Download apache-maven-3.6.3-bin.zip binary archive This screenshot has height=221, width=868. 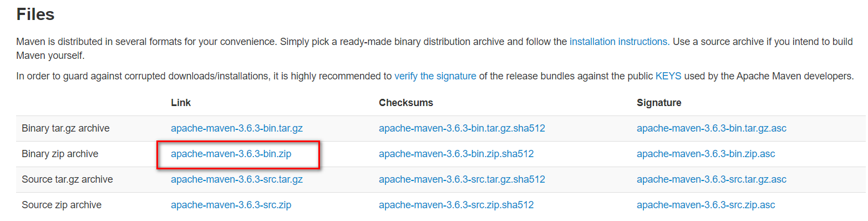coord(231,154)
